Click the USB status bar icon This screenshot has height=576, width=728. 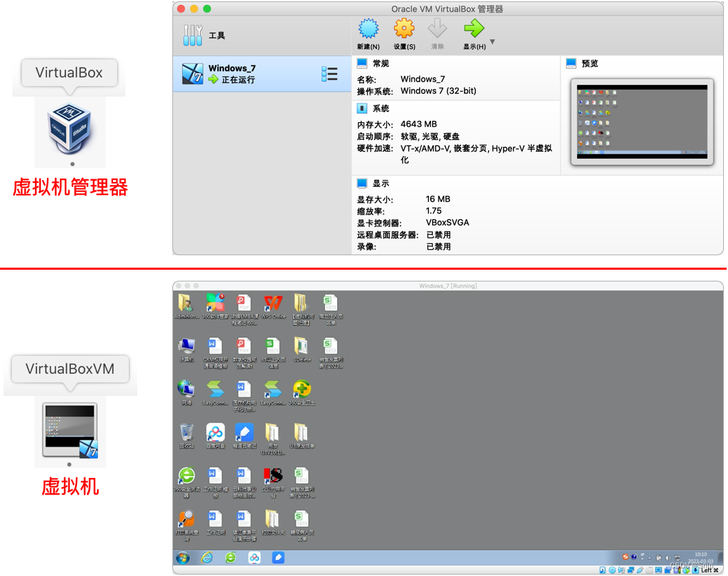640,570
